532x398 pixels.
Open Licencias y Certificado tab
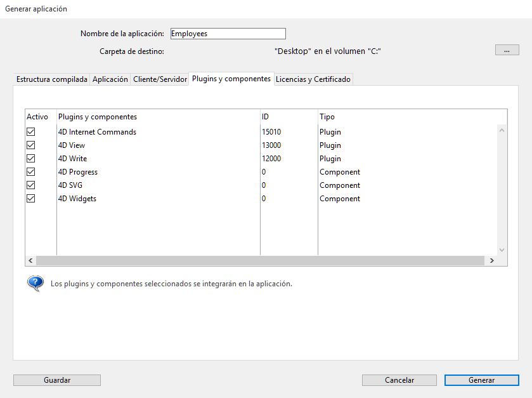[x=313, y=79]
